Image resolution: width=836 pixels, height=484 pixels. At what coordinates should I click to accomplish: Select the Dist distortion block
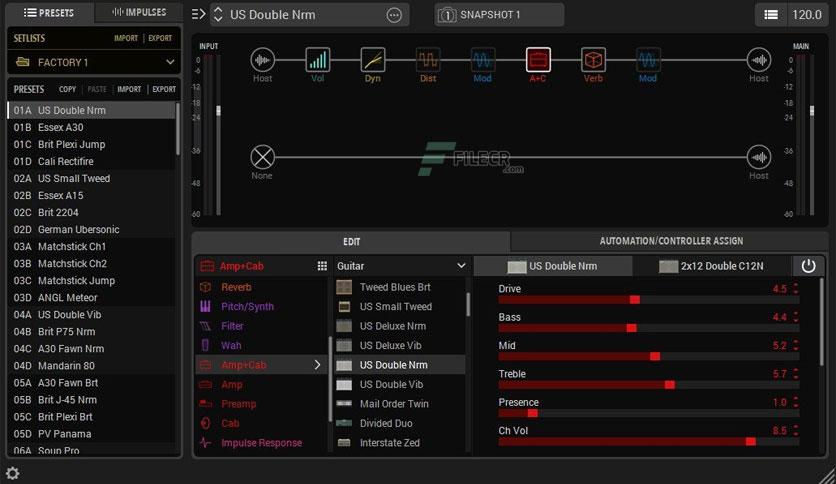(x=428, y=60)
